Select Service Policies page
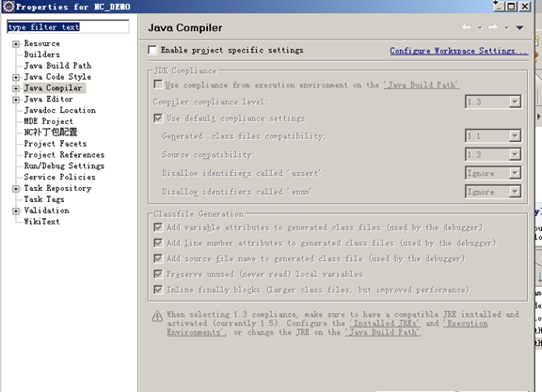Image resolution: width=542 pixels, height=392 pixels. coord(59,177)
